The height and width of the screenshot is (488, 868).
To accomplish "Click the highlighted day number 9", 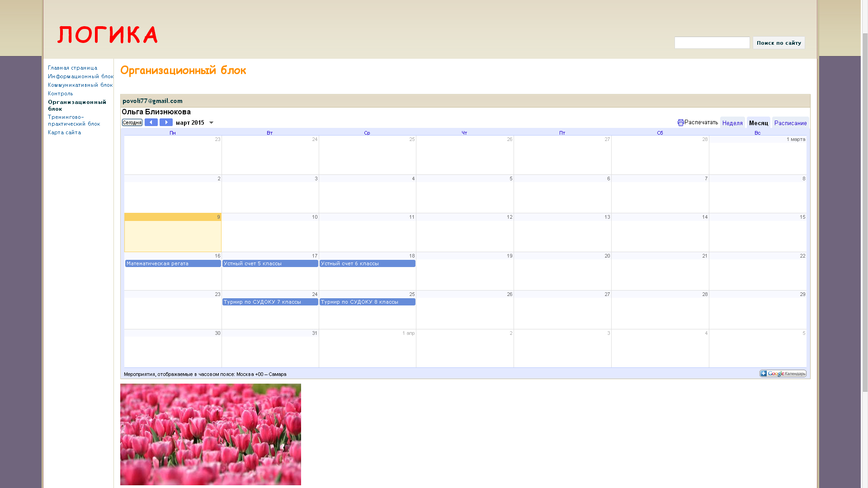I will coord(218,217).
